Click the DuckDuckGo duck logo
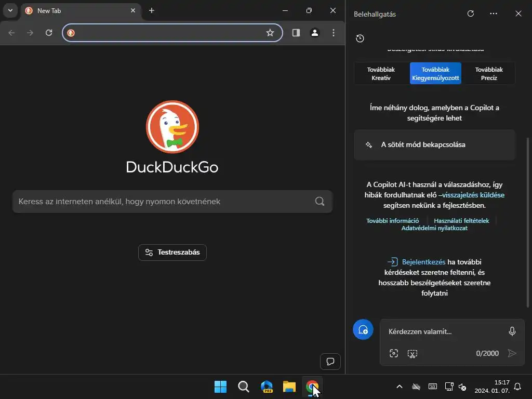532x399 pixels. click(172, 127)
